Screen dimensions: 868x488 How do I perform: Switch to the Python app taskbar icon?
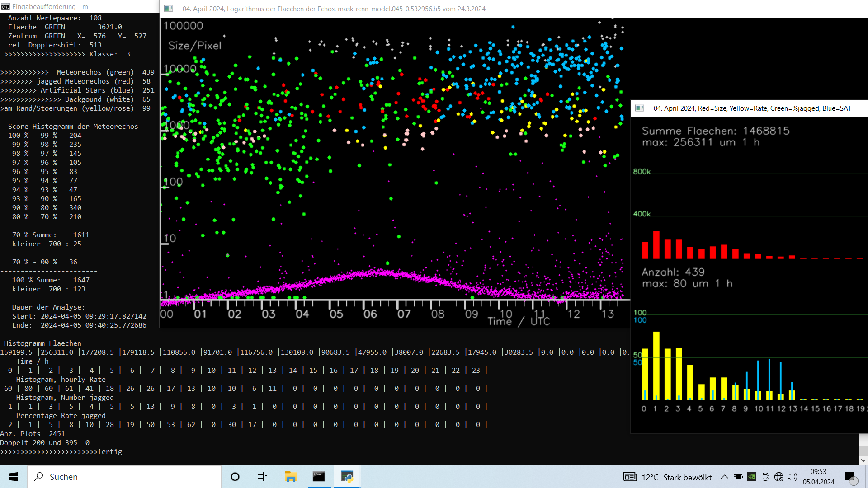pyautogui.click(x=347, y=477)
